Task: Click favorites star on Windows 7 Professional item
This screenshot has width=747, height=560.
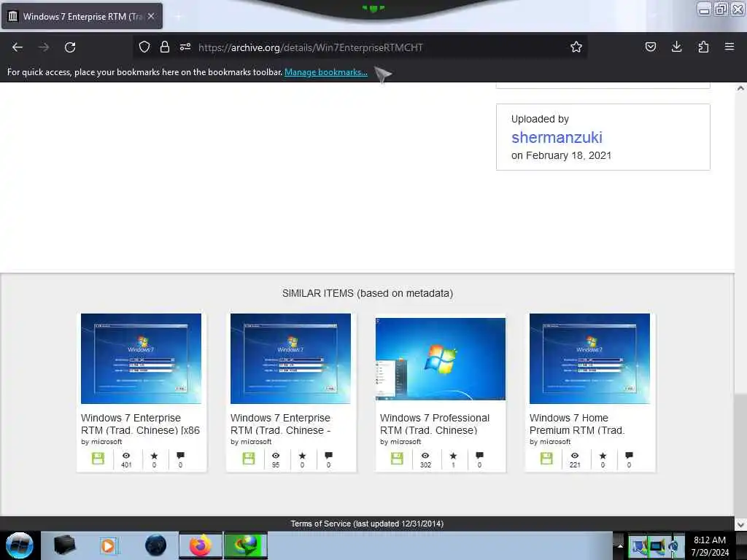Action: pos(453,456)
